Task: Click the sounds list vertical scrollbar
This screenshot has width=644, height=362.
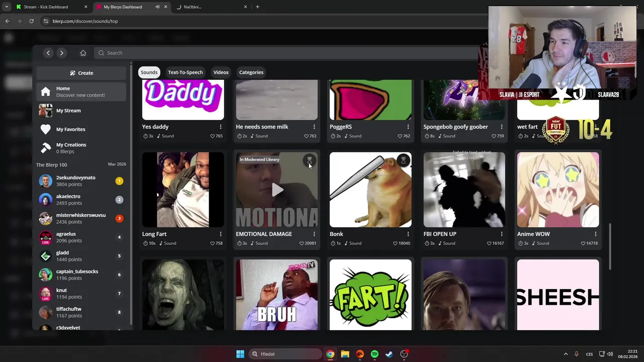Action: coord(610,247)
